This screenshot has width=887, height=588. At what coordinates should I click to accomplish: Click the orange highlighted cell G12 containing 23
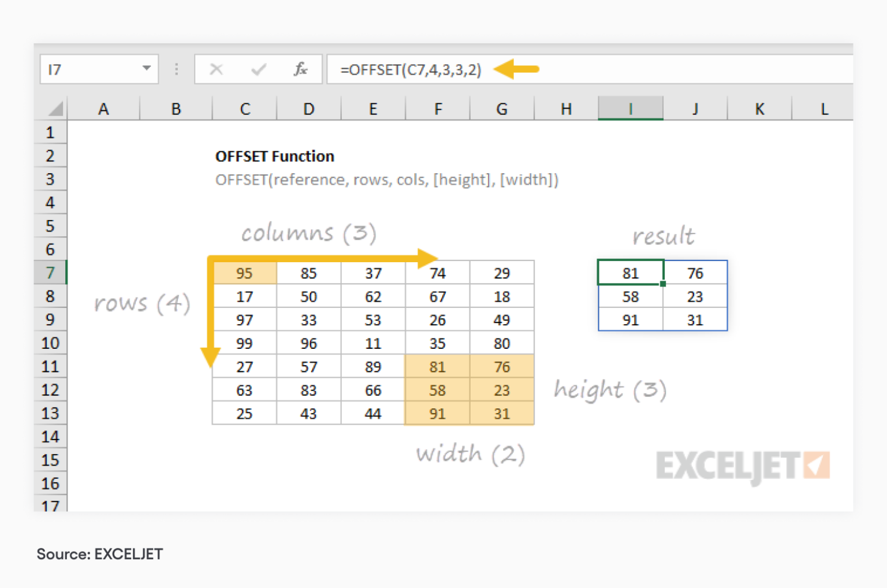(501, 390)
